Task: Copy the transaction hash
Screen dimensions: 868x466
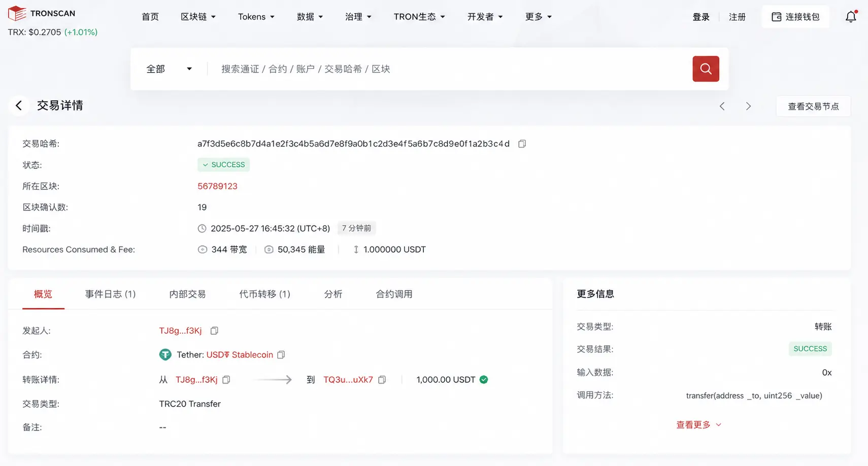Action: pos(522,144)
